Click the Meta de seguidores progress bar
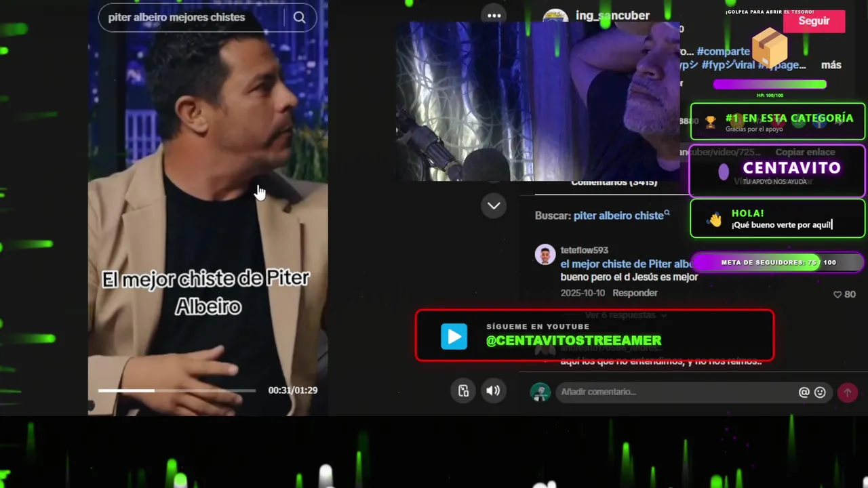 pyautogui.click(x=777, y=262)
